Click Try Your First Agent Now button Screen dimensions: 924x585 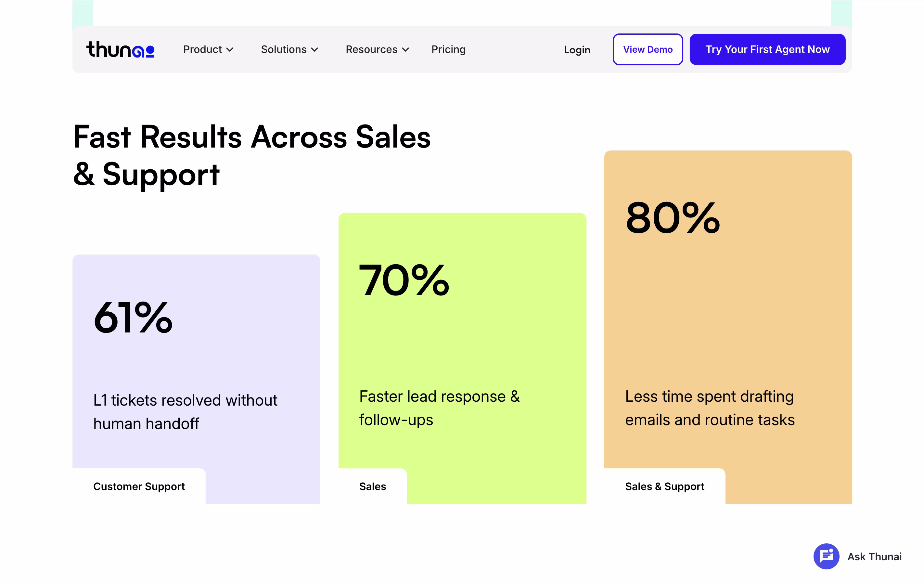[x=767, y=49]
